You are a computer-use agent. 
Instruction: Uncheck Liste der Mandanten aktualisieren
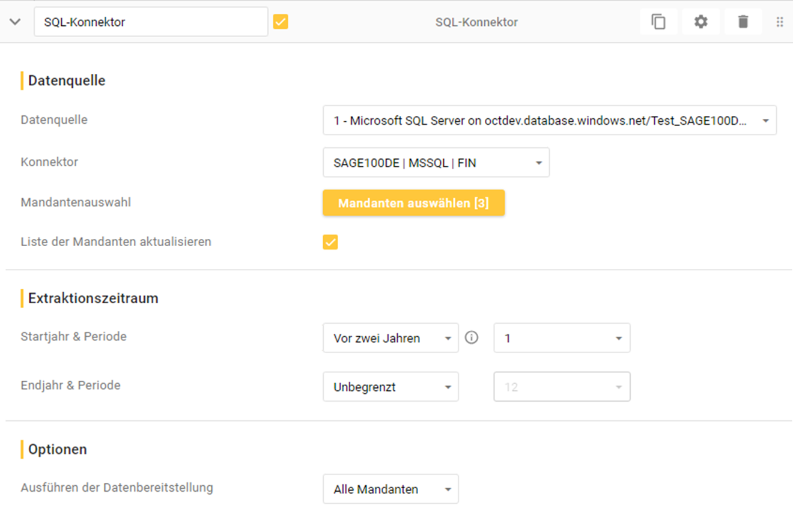pos(330,242)
